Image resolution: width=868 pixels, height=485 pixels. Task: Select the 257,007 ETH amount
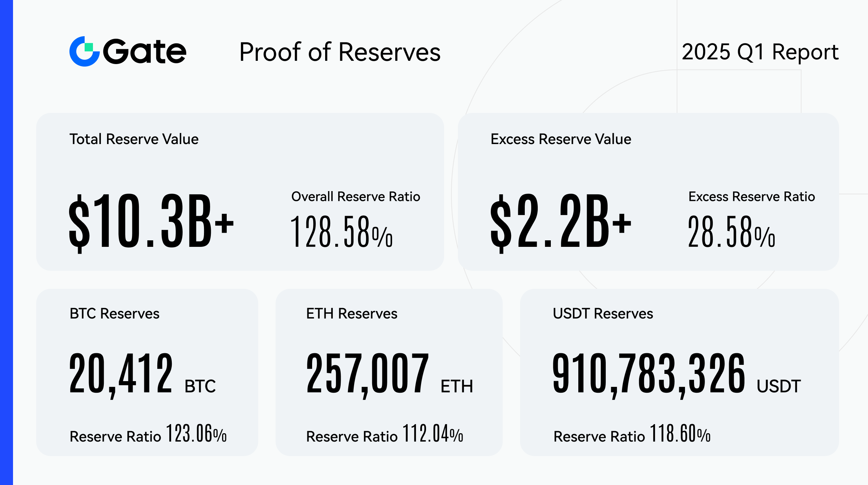point(367,374)
